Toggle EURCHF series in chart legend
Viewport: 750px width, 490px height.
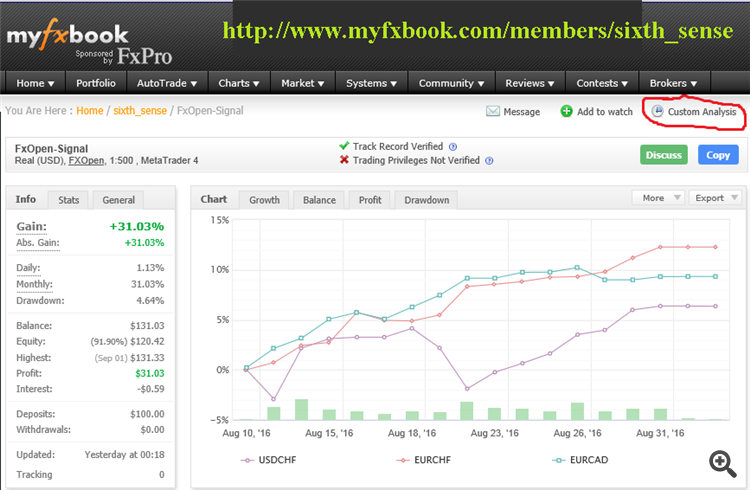coord(424,460)
